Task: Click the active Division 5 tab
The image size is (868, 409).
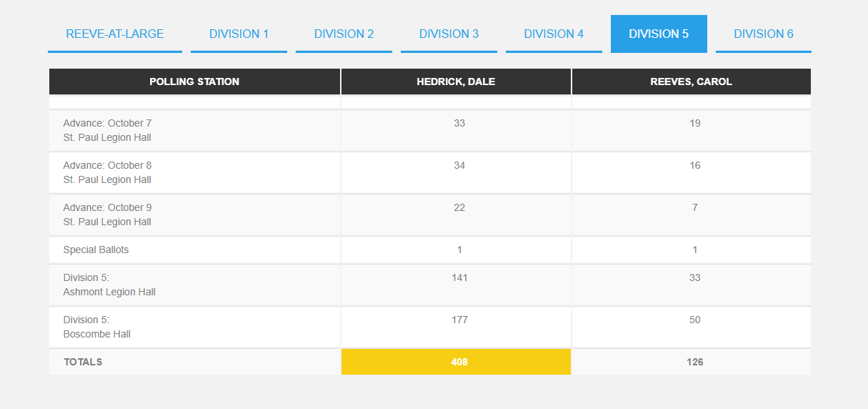Action: 659,34
